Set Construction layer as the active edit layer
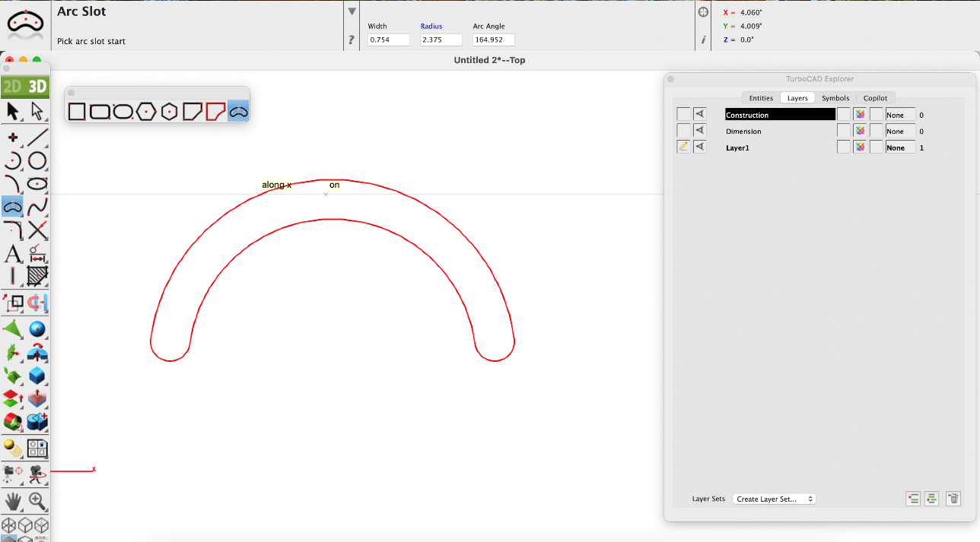Viewport: 980px width, 542px height. 683,115
